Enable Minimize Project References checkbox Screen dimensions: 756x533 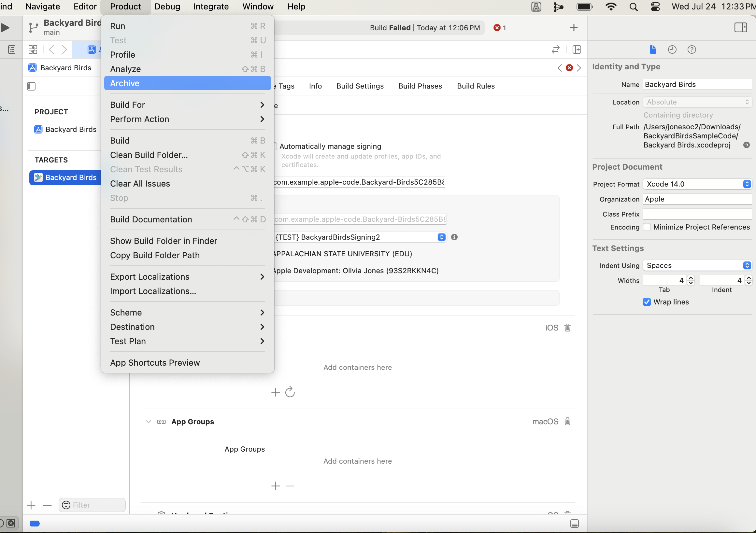[x=647, y=227]
